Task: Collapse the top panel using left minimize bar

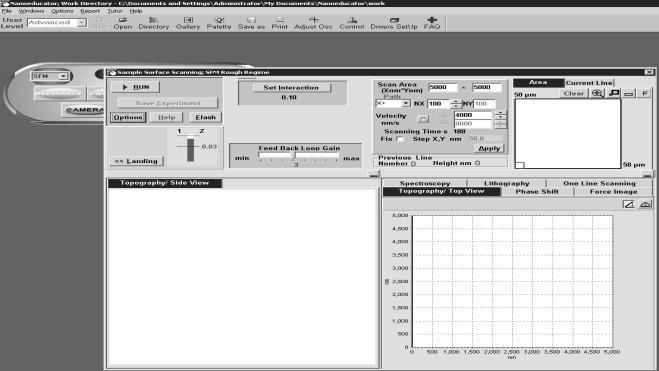Action: pyautogui.click(x=373, y=174)
